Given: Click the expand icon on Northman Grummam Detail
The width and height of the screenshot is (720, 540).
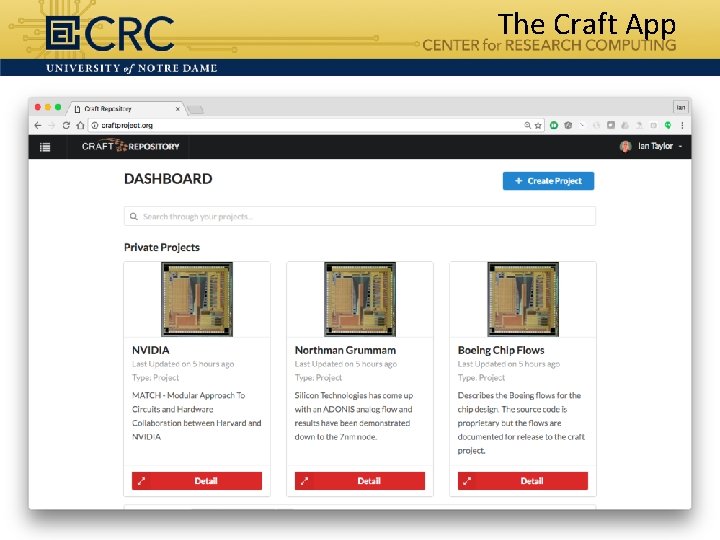Looking at the screenshot, I should point(304,481).
